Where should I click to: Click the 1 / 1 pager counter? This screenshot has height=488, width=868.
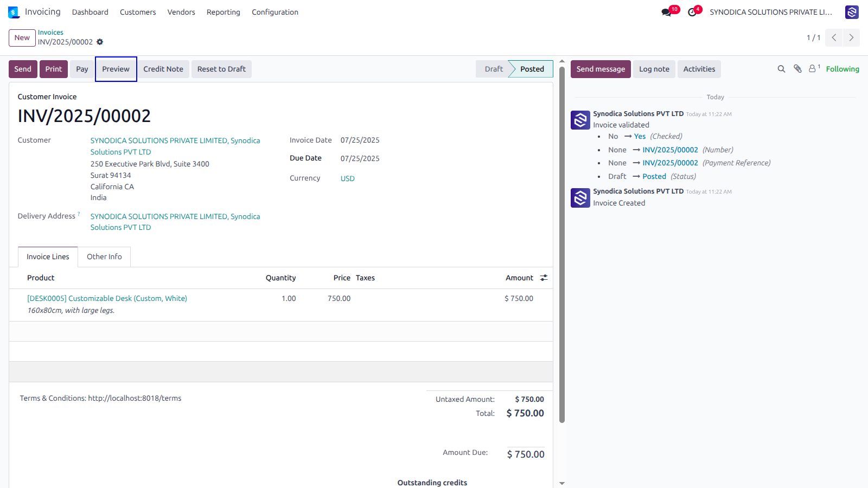pyautogui.click(x=813, y=37)
